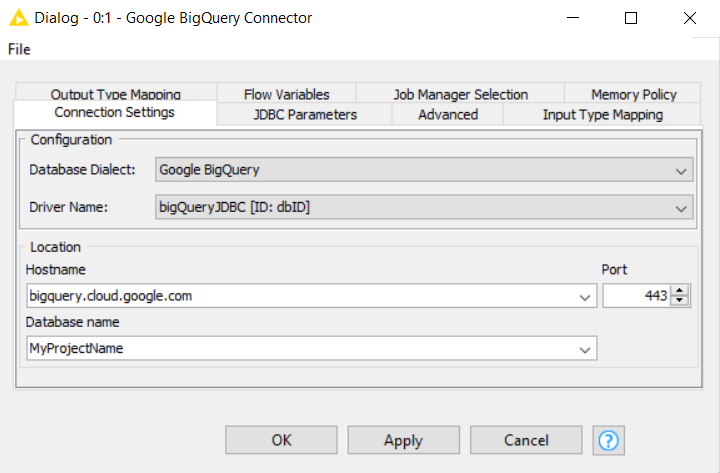This screenshot has height=473, width=720.
Task: Open the Database name dropdown arrow
Action: 585,349
